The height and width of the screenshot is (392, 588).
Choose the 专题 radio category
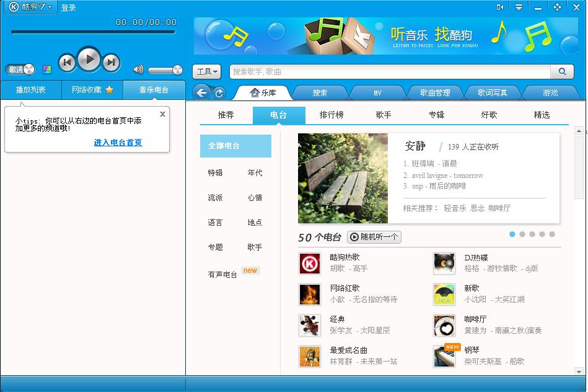215,247
